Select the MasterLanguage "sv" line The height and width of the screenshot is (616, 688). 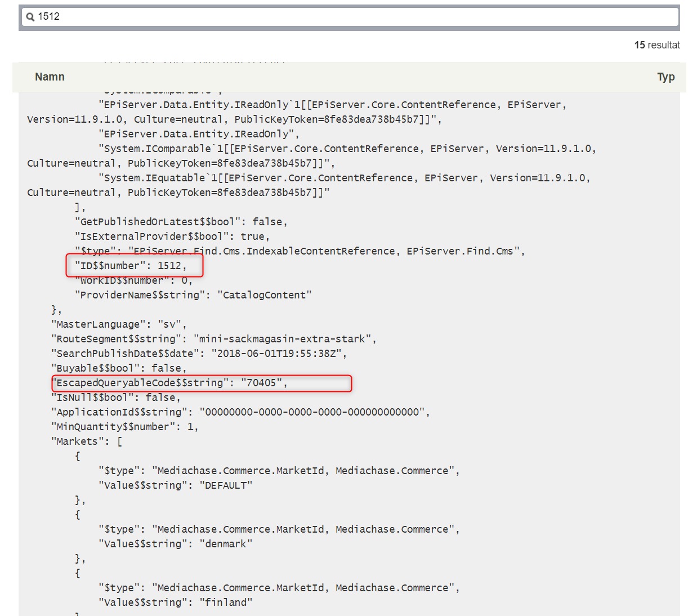[118, 324]
